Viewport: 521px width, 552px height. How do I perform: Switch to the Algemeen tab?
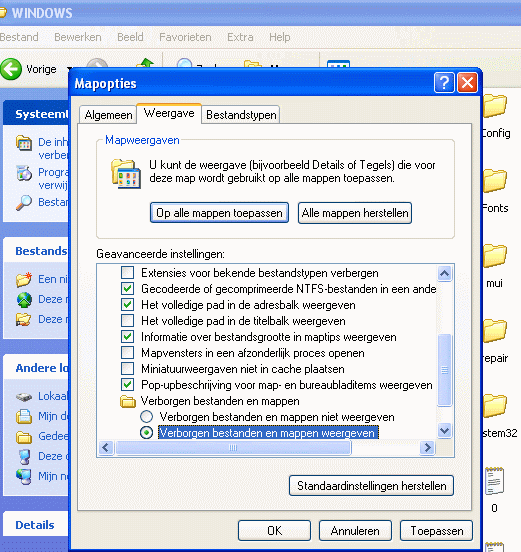click(x=108, y=115)
